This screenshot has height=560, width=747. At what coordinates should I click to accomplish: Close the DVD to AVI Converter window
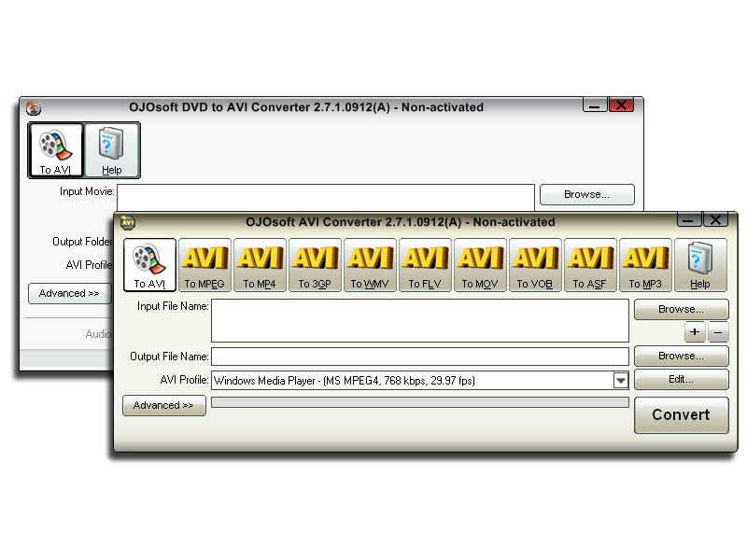pos(621,105)
